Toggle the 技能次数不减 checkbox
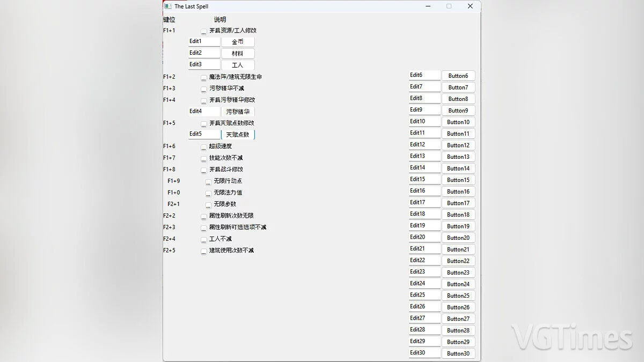The height and width of the screenshot is (362, 644). click(x=204, y=159)
